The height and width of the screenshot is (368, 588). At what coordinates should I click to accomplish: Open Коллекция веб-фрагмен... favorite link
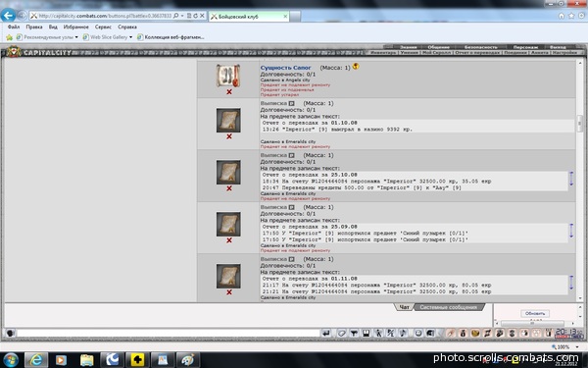171,37
